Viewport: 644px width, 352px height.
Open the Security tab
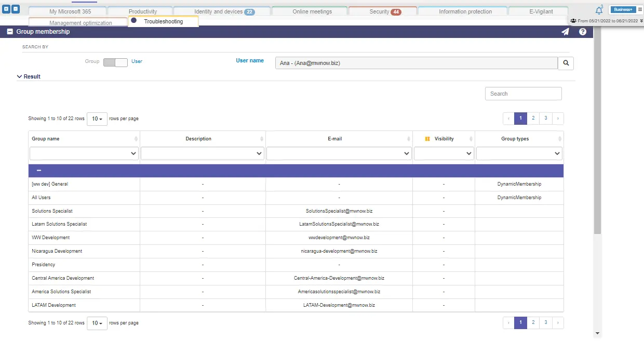pyautogui.click(x=383, y=11)
